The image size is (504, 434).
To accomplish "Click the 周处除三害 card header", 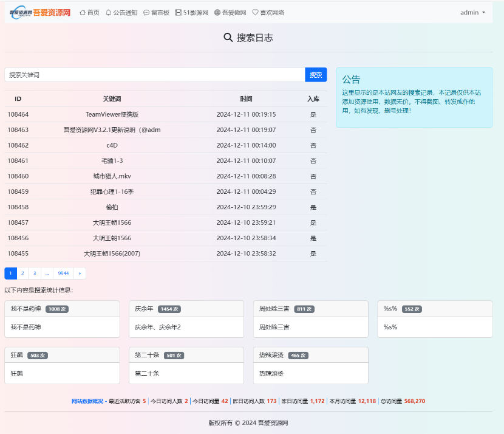I will click(311, 309).
